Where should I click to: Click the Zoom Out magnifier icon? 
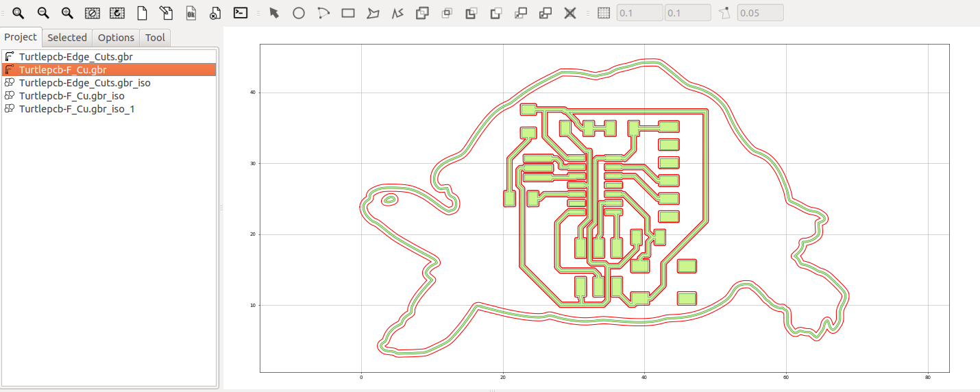coord(42,12)
